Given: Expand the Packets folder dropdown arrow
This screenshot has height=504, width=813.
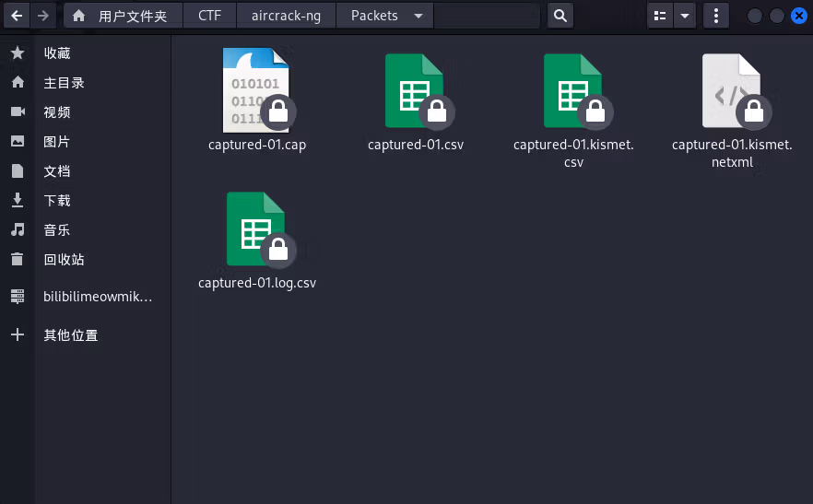Looking at the screenshot, I should pyautogui.click(x=418, y=16).
